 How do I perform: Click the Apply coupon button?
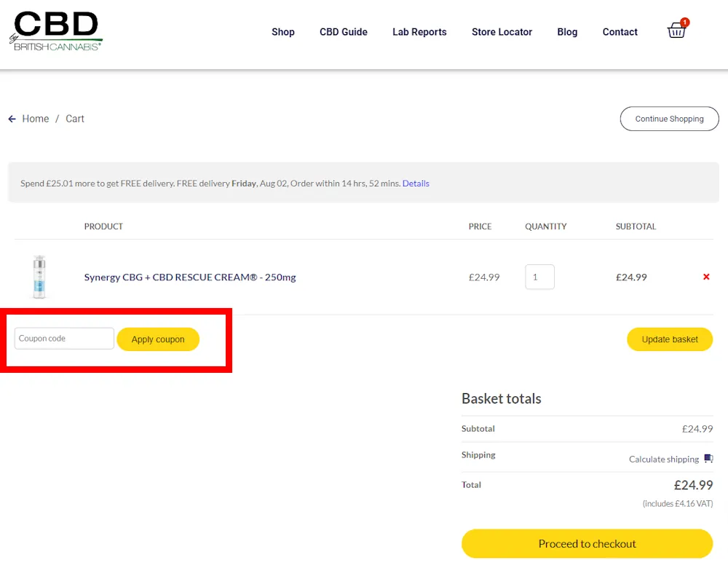[158, 339]
